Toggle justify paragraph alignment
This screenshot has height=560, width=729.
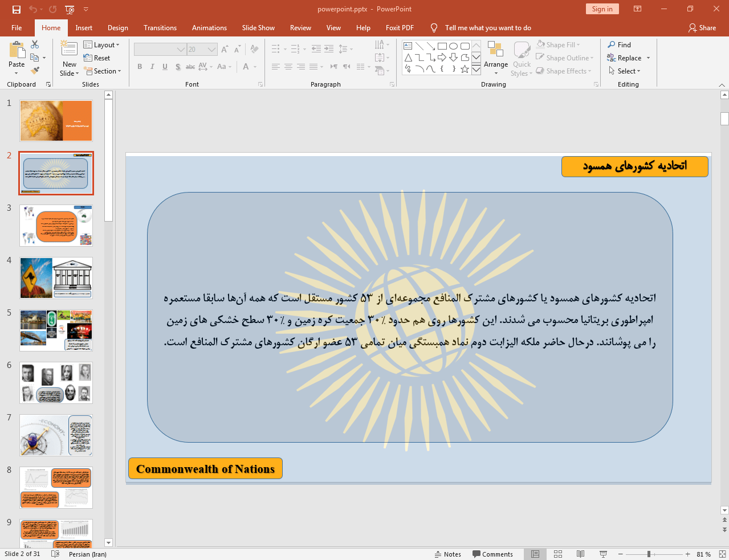tap(313, 67)
